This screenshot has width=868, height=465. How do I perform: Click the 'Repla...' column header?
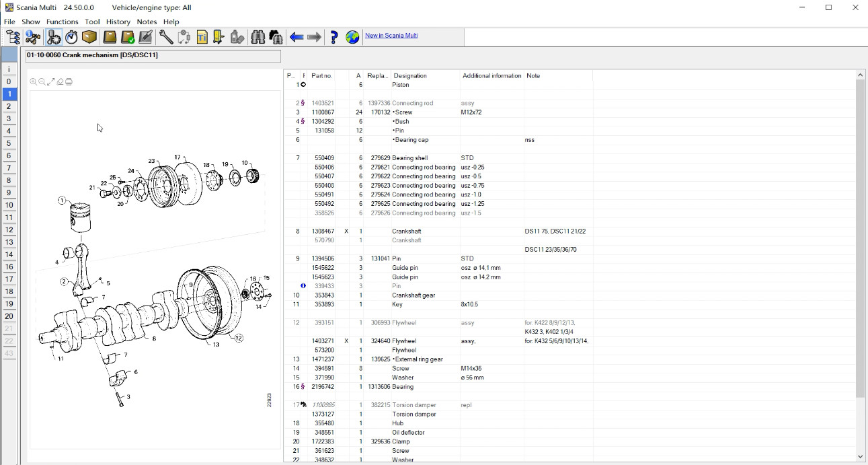coord(378,75)
